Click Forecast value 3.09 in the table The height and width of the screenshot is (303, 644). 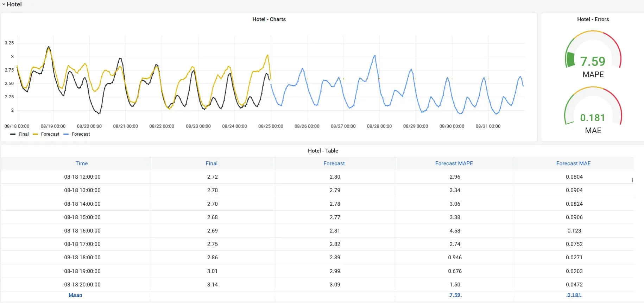coord(335,285)
